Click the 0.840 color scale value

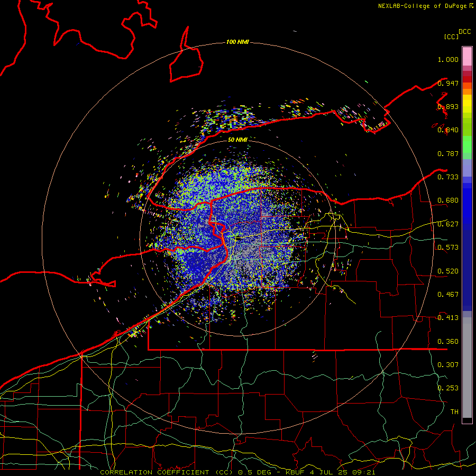pos(448,130)
